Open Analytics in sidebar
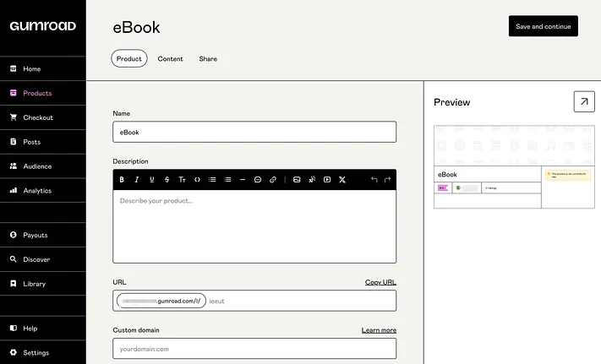The width and height of the screenshot is (601, 364). [43, 191]
